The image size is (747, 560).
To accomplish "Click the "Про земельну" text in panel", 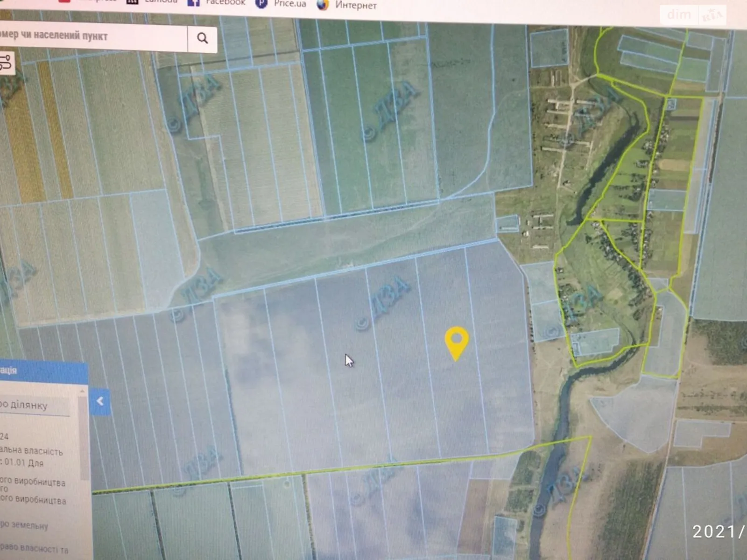I will point(26,525).
